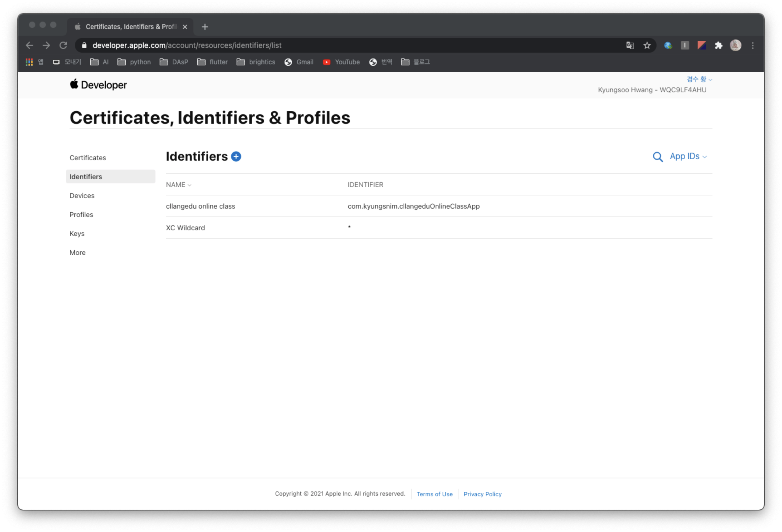Open cllangedu online class identifier row
This screenshot has width=782, height=532.
point(201,206)
